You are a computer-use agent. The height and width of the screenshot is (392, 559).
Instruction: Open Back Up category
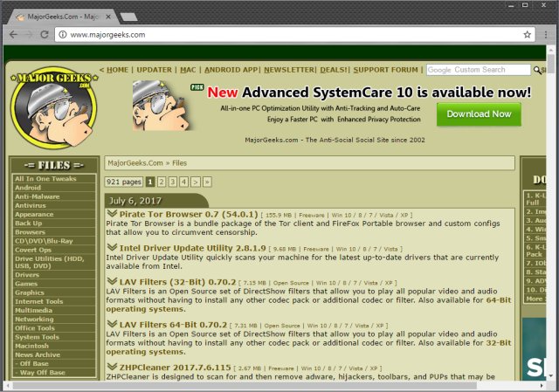pos(54,224)
